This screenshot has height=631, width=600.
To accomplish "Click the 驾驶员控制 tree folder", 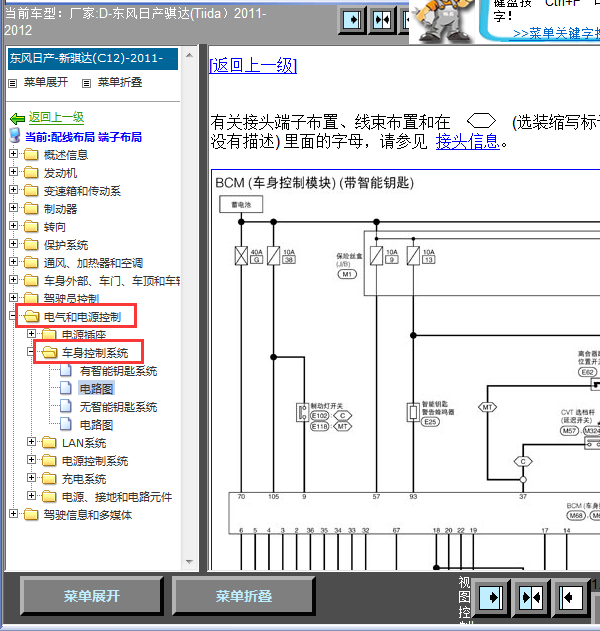I will pyautogui.click(x=71, y=299).
